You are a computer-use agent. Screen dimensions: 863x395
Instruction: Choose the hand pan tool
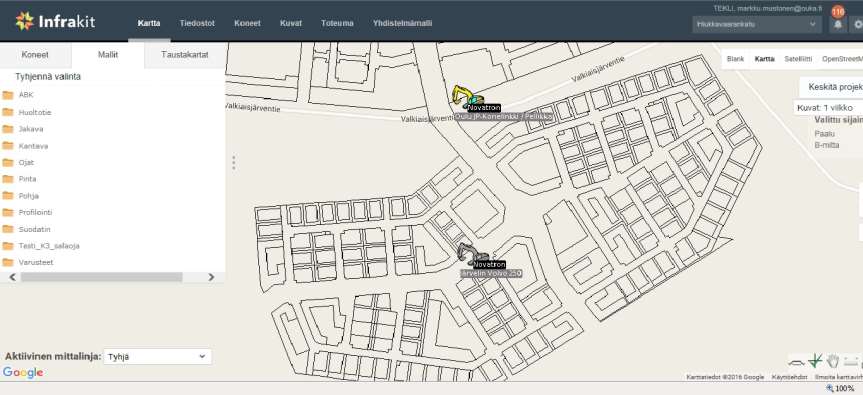pos(833,361)
